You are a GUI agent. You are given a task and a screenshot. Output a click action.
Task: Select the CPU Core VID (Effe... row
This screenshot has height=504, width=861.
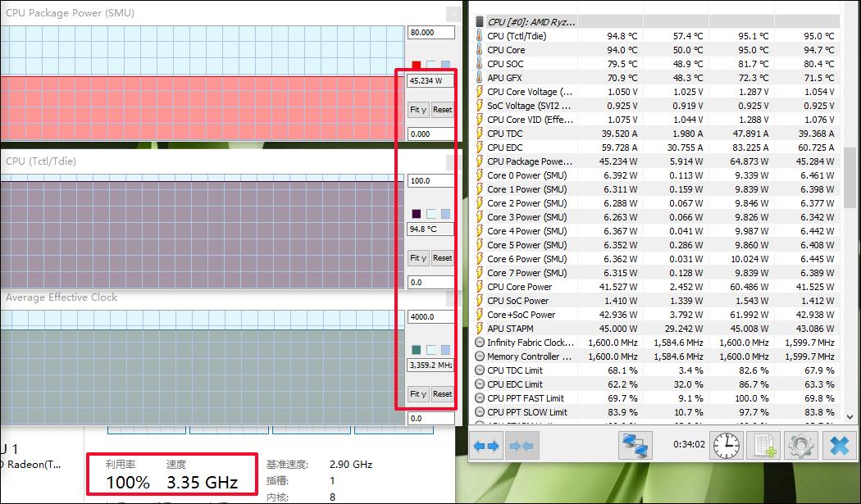(x=656, y=119)
